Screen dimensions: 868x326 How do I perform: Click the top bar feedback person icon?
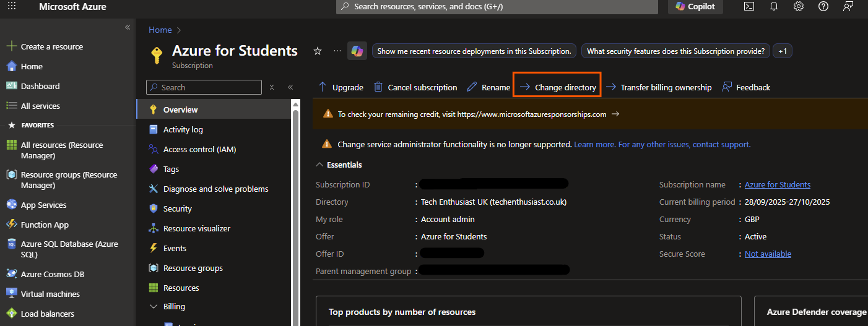point(848,6)
